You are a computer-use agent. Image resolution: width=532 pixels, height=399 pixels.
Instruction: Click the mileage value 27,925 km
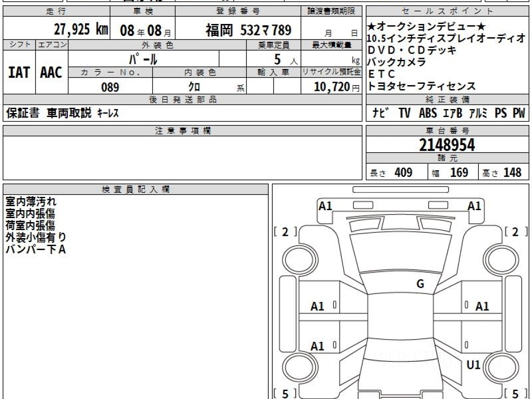[81, 30]
